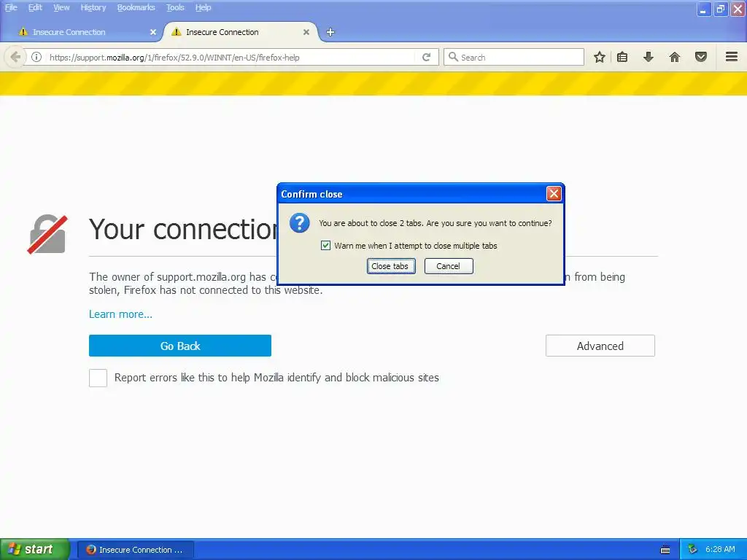Image resolution: width=747 pixels, height=560 pixels.
Task: Open the File menu
Action: [x=11, y=7]
